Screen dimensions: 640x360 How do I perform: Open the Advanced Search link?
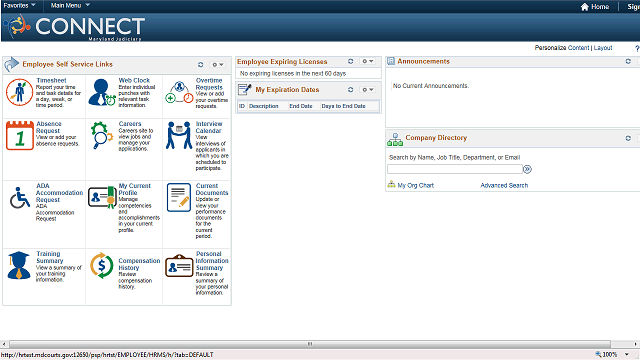point(504,185)
